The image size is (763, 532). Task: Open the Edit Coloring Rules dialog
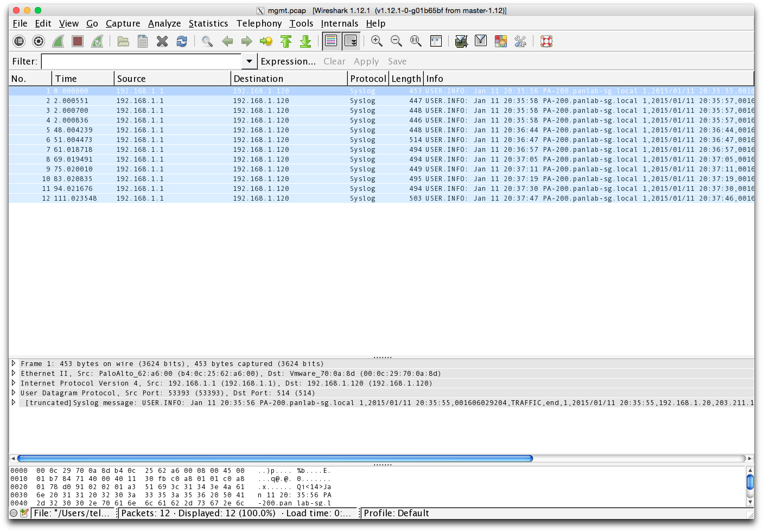(500, 41)
